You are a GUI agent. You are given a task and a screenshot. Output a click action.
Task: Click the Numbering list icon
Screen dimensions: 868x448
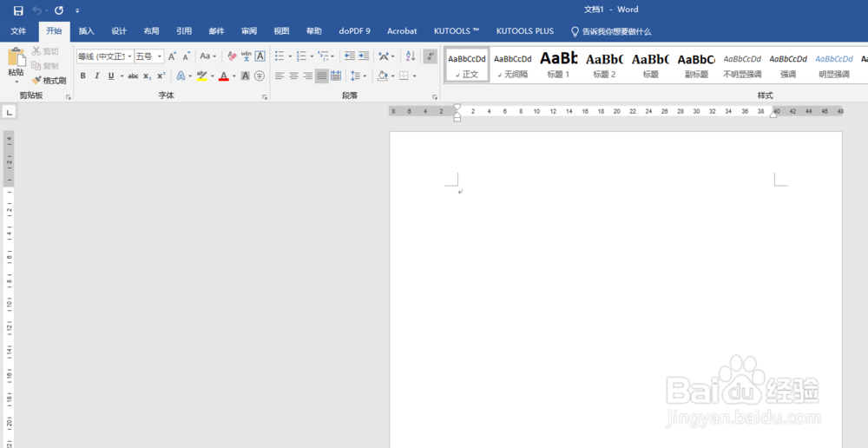(x=302, y=56)
